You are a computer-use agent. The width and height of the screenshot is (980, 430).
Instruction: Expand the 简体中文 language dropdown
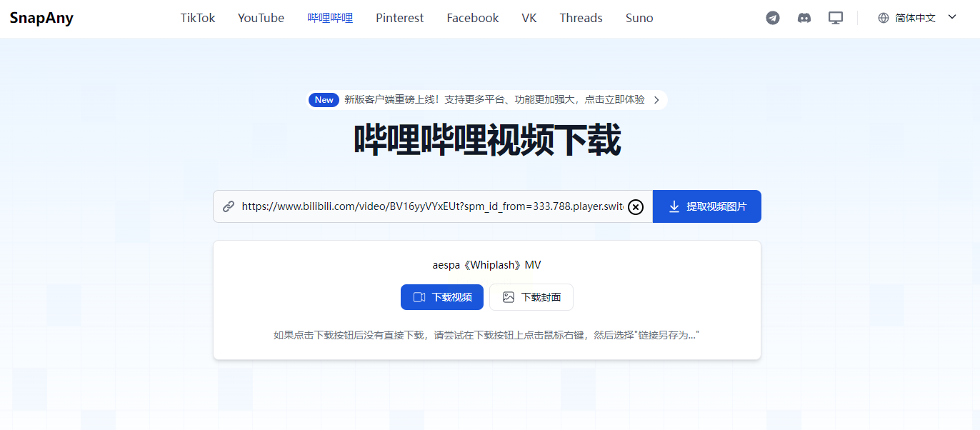pos(916,18)
